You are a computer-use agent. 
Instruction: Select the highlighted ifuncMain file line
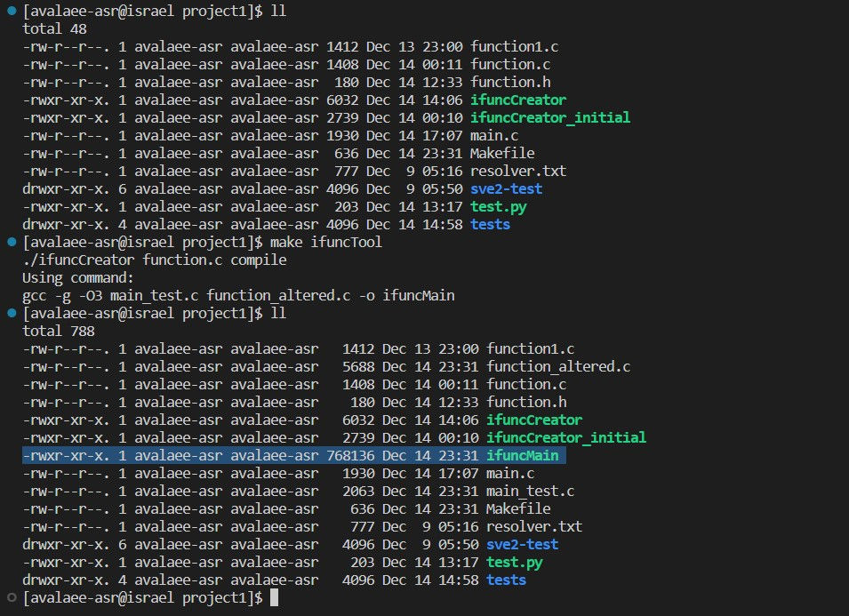[294, 455]
